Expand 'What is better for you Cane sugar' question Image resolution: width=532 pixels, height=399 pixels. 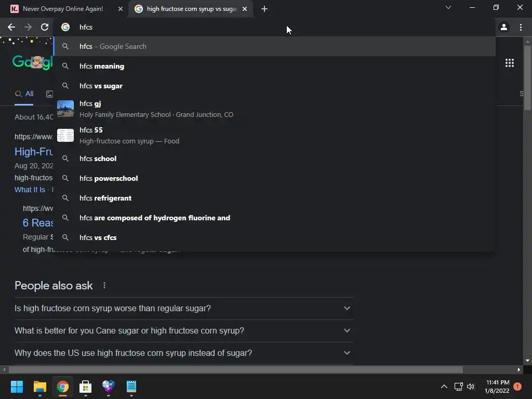pyautogui.click(x=183, y=330)
